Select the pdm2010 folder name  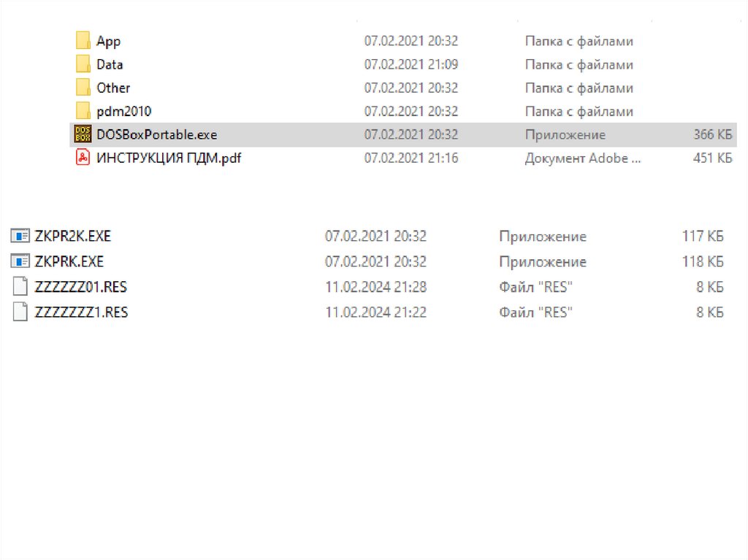coord(123,111)
